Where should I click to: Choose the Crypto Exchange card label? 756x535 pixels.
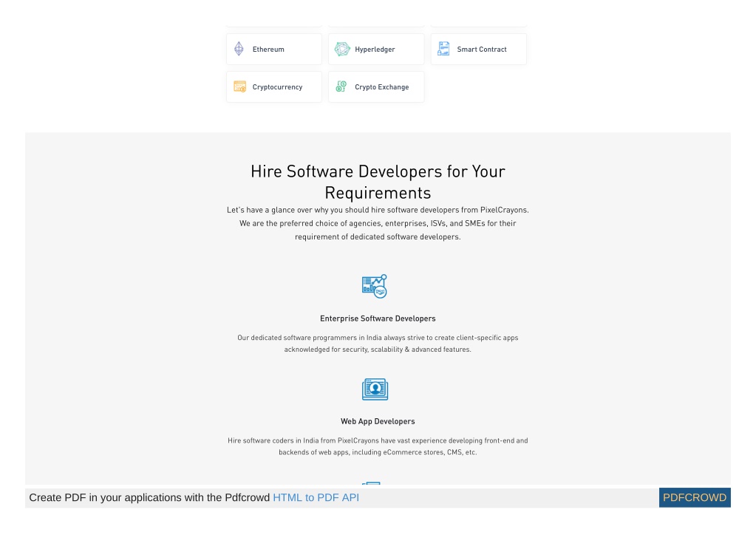coord(382,87)
